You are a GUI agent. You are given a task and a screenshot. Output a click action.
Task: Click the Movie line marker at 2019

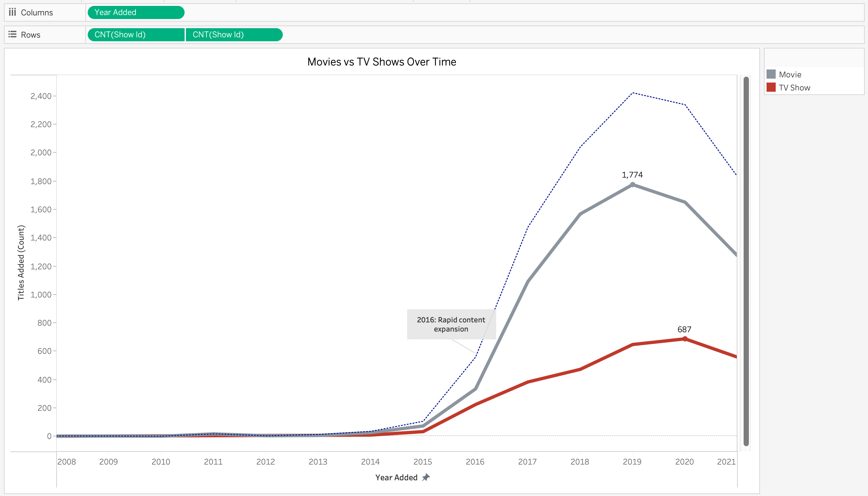(x=633, y=185)
